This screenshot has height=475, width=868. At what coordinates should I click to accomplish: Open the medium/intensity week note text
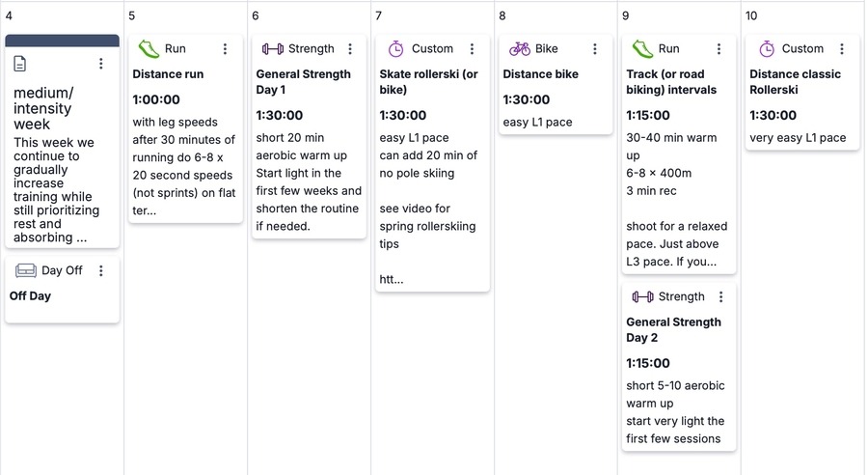pos(43,108)
